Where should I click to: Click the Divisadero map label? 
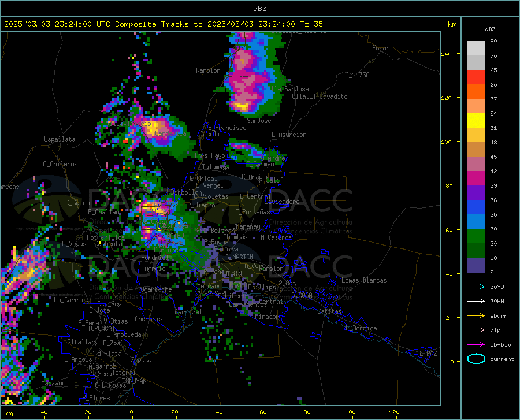pyautogui.click(x=282, y=202)
